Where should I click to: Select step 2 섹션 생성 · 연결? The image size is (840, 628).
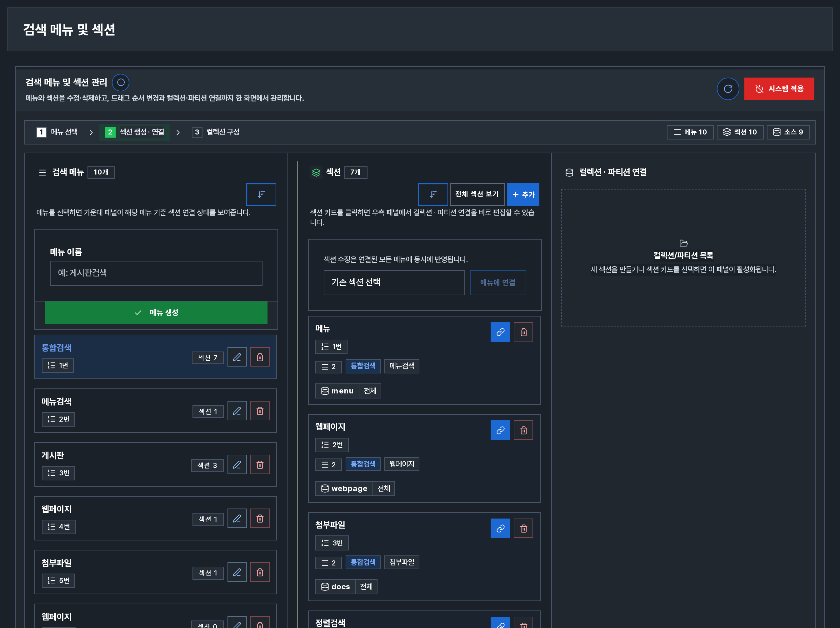(134, 132)
